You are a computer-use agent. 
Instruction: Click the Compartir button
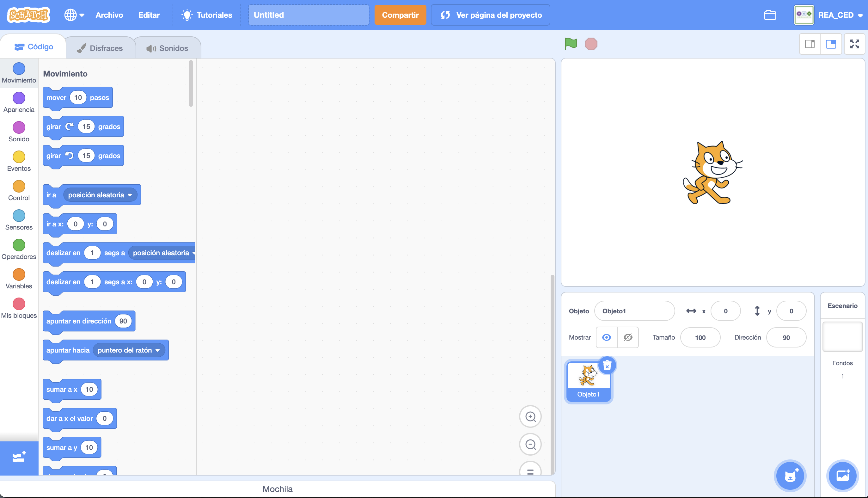point(400,15)
